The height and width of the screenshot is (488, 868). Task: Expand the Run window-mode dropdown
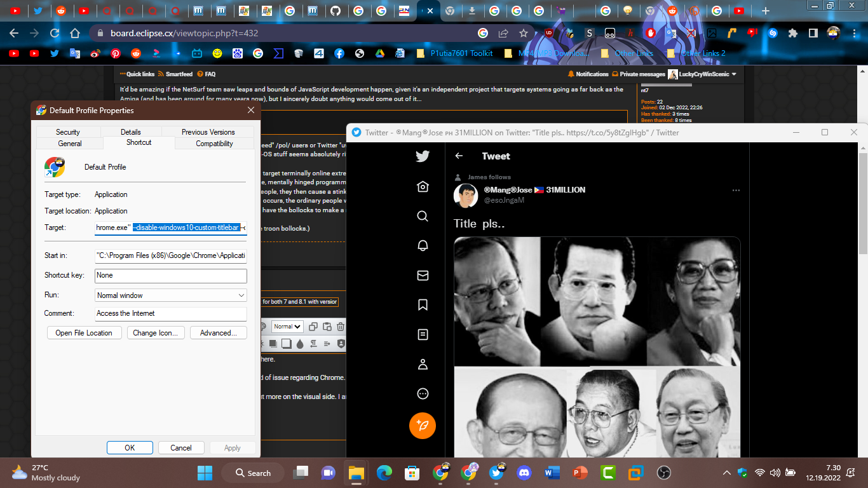(x=170, y=295)
